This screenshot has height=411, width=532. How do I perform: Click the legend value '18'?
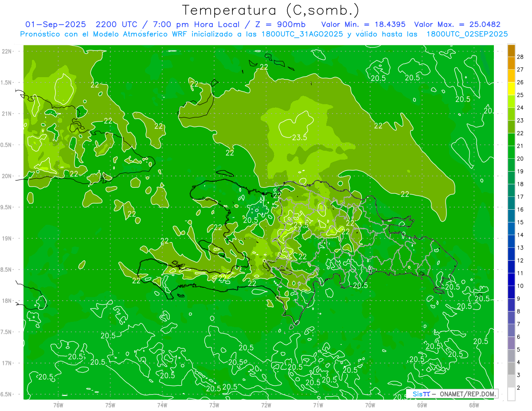(x=520, y=184)
